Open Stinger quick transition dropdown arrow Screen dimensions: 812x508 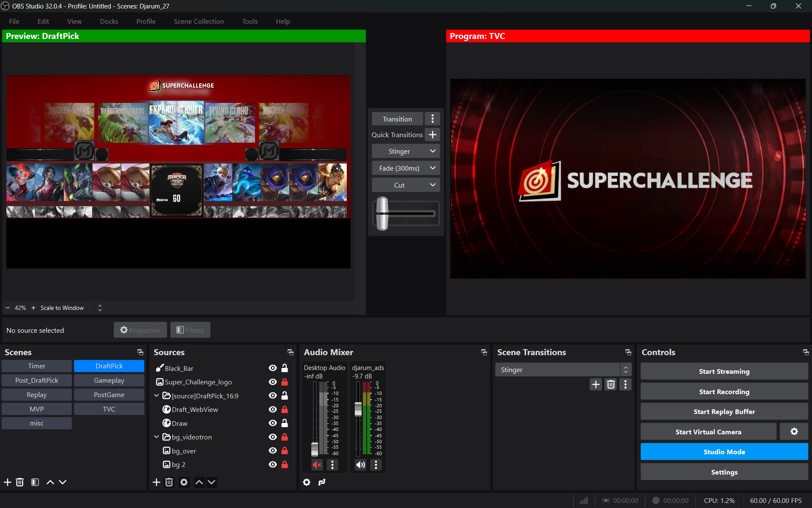(x=433, y=151)
